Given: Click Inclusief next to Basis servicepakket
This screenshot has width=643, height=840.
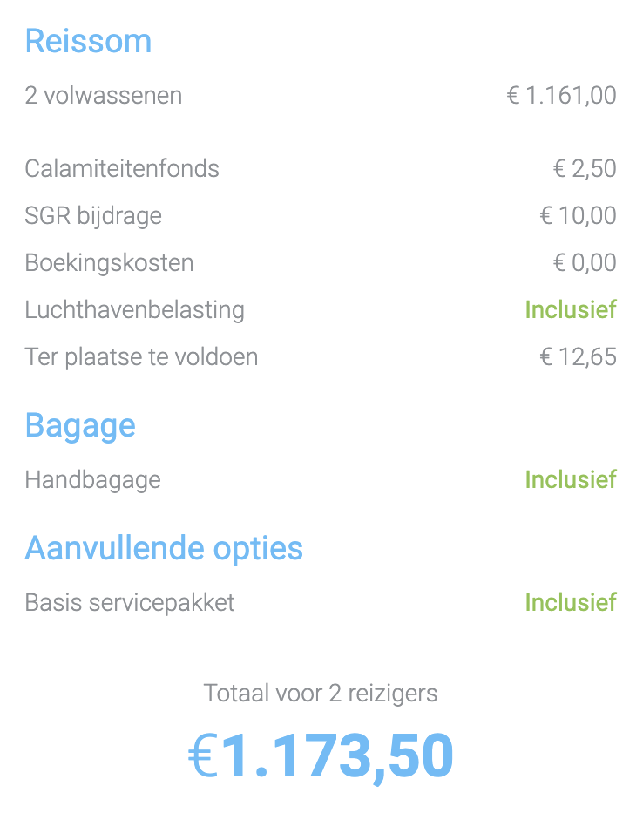Looking at the screenshot, I should (571, 603).
